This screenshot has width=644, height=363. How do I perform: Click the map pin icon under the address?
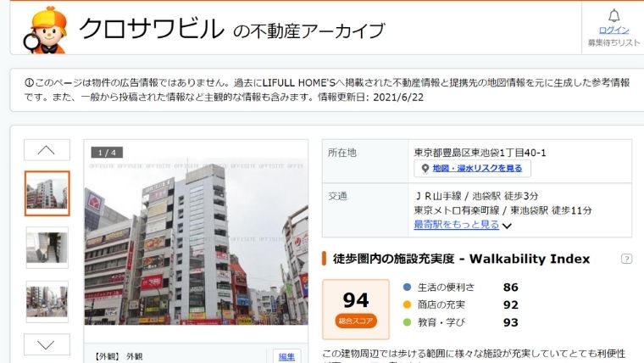click(x=425, y=169)
